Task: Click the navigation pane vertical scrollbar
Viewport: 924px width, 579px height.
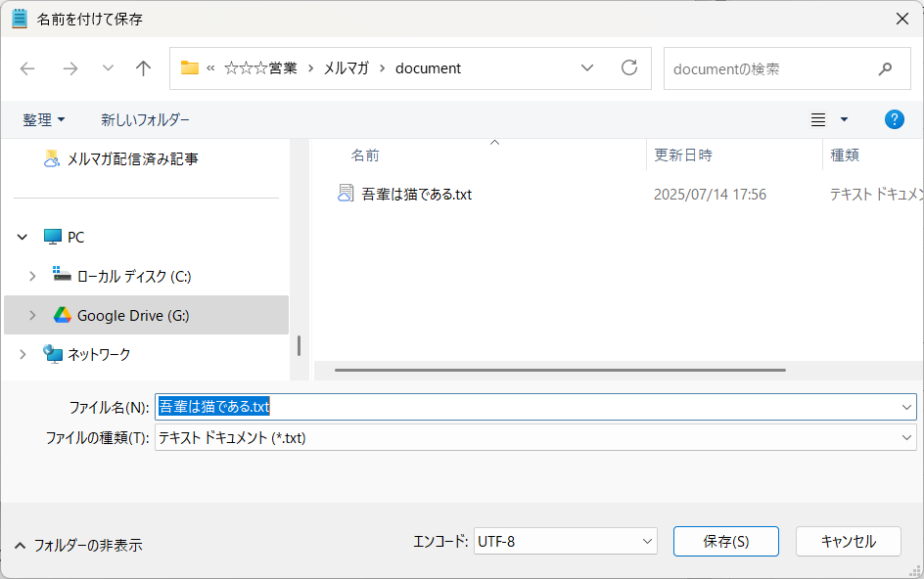Action: pos(299,346)
